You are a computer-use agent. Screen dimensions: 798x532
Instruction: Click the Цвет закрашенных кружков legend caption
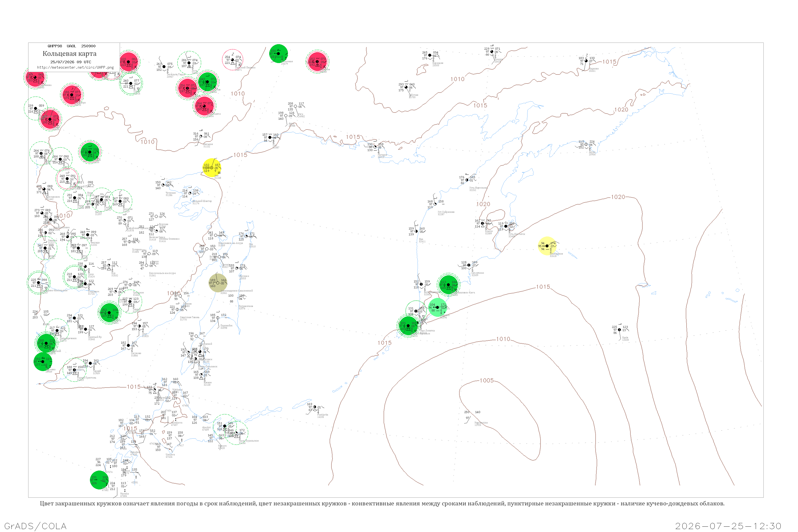coord(382,504)
